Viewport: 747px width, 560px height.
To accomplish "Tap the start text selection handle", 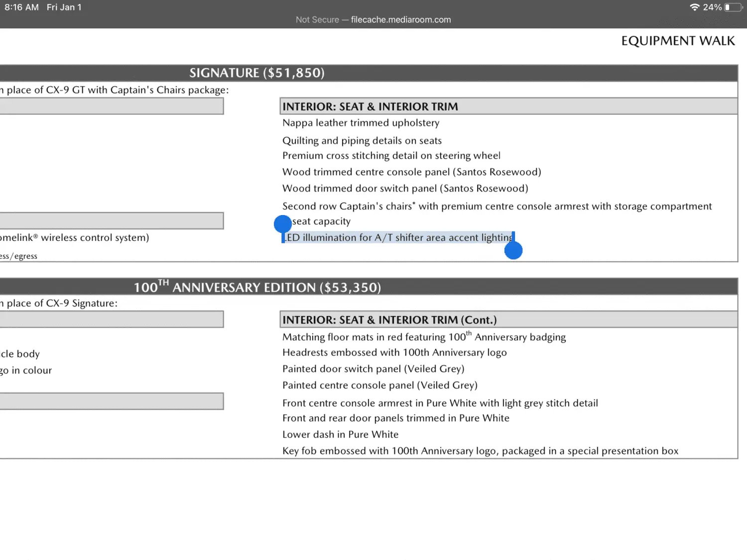I will (283, 224).
